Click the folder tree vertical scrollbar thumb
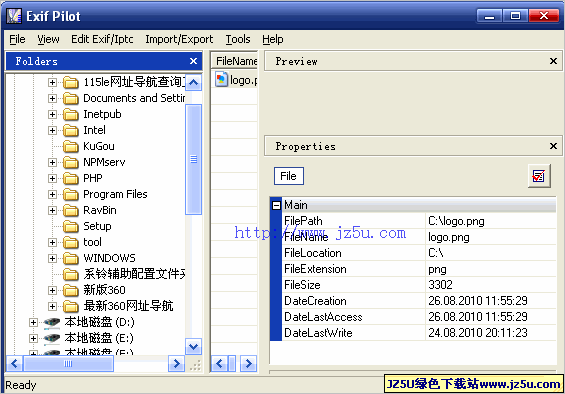The width and height of the screenshot is (565, 394). pyautogui.click(x=193, y=159)
